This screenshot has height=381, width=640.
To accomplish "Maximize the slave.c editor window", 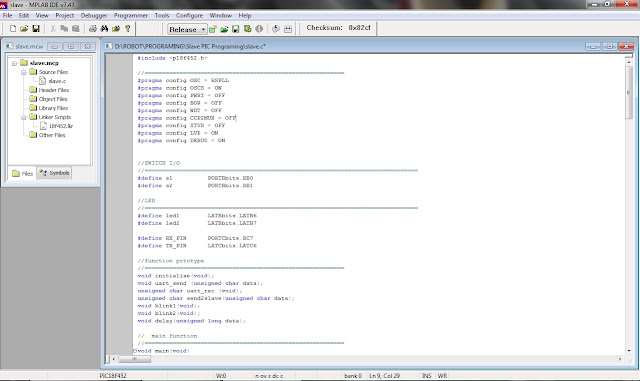I will 609,47.
